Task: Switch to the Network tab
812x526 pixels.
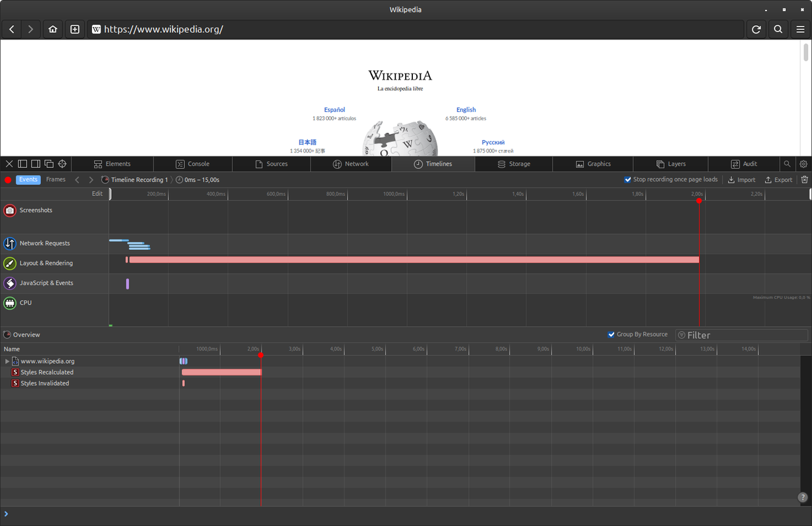Action: (x=351, y=164)
